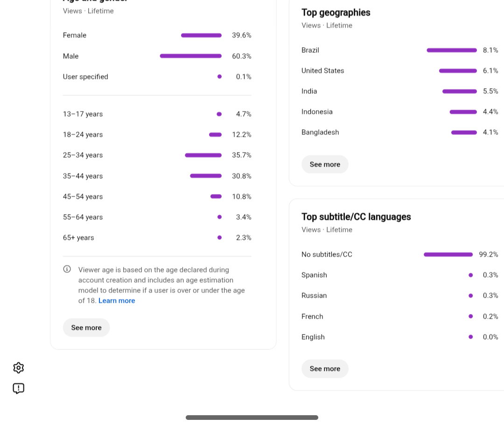Open the Learn more link
The height and width of the screenshot is (432, 504).
coord(117,300)
